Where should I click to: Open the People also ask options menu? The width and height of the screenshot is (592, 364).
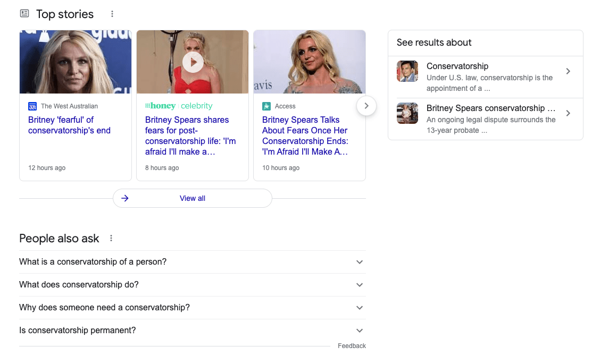[x=111, y=238]
